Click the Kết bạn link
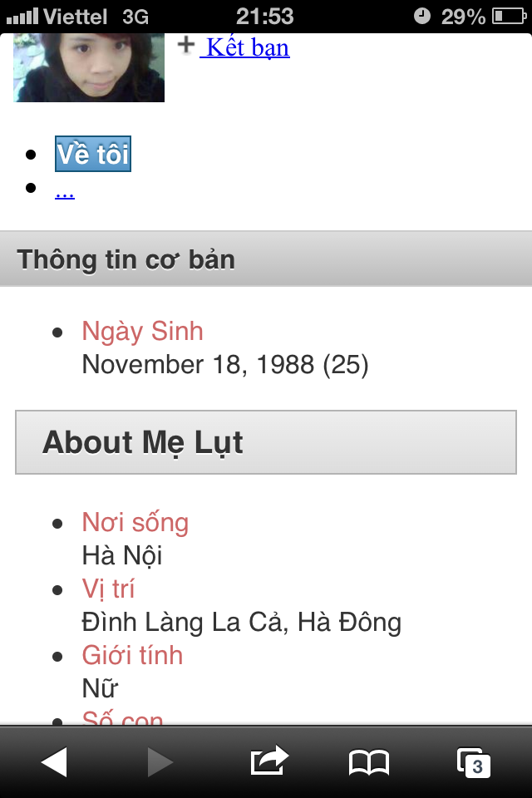The image size is (532, 798). (247, 47)
